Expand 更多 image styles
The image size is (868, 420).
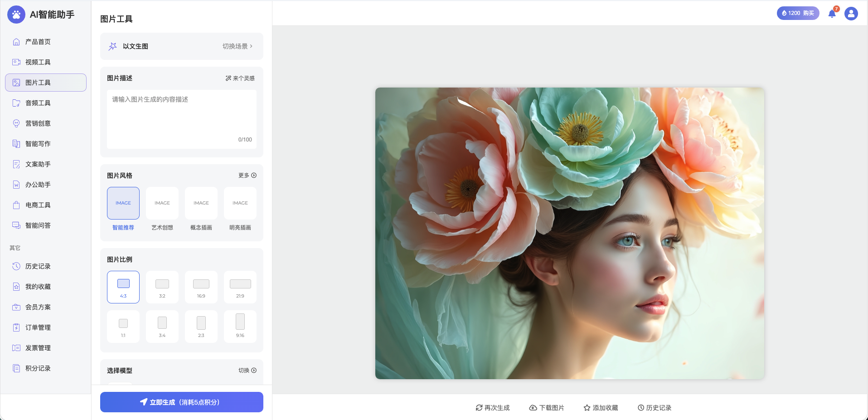247,176
